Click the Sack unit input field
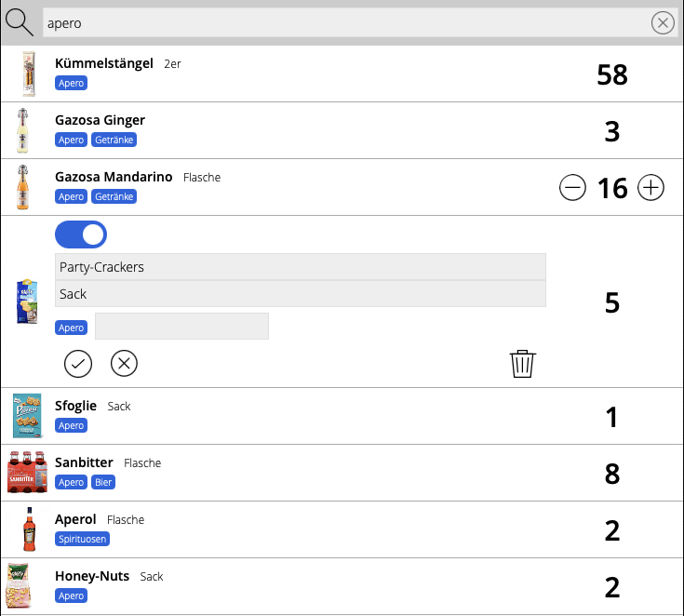The image size is (684, 616). [x=300, y=294]
